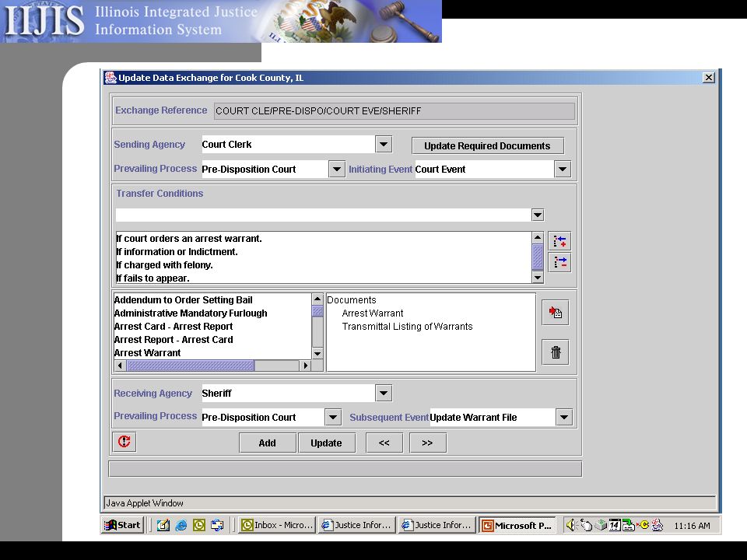This screenshot has height=560, width=747.
Task: Click the calendar 14 tray icon
Action: [x=615, y=525]
